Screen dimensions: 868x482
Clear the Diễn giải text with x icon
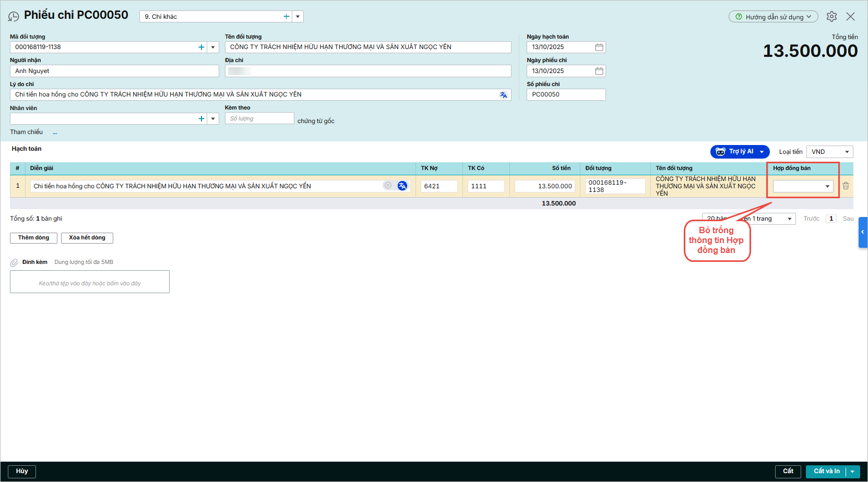[388, 186]
